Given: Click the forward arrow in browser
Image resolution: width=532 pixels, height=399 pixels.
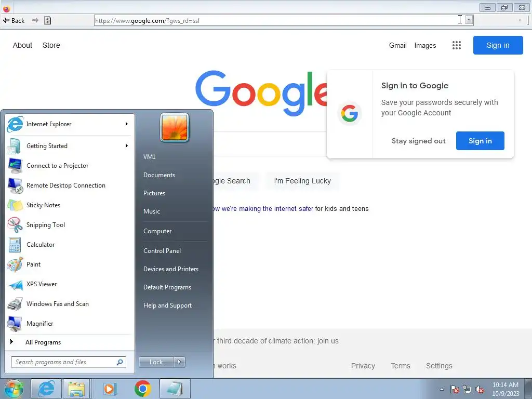Looking at the screenshot, I should coord(35,20).
